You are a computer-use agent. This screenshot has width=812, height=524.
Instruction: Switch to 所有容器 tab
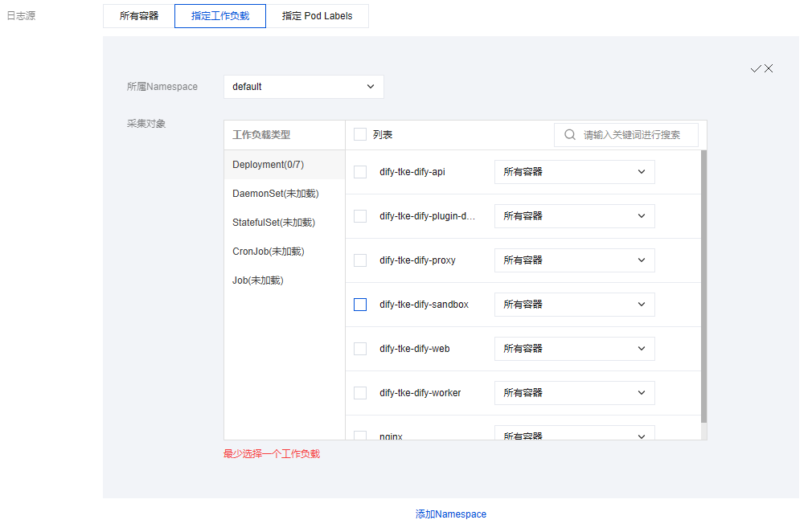139,16
